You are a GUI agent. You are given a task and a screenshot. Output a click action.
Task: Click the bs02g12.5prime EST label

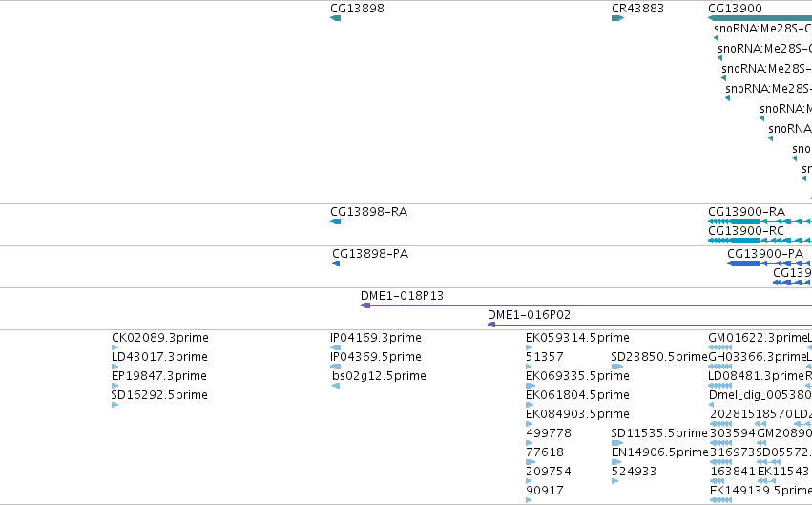click(379, 376)
